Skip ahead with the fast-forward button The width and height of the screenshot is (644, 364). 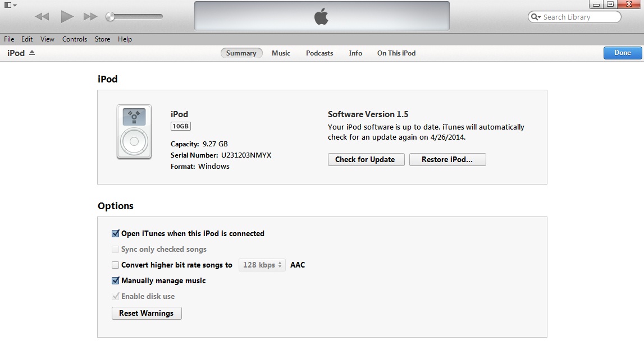90,17
